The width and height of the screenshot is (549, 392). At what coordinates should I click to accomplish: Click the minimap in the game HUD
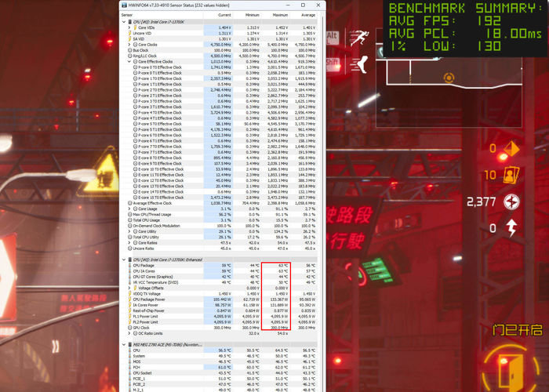(x=449, y=78)
